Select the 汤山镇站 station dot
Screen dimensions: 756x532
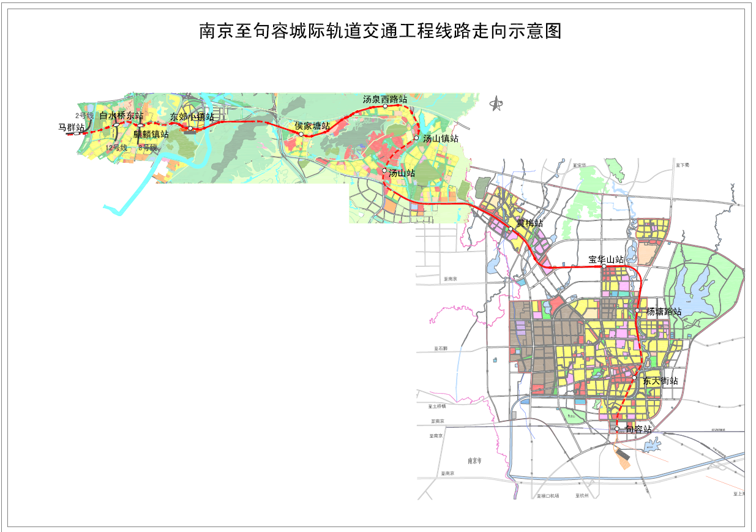tap(416, 138)
